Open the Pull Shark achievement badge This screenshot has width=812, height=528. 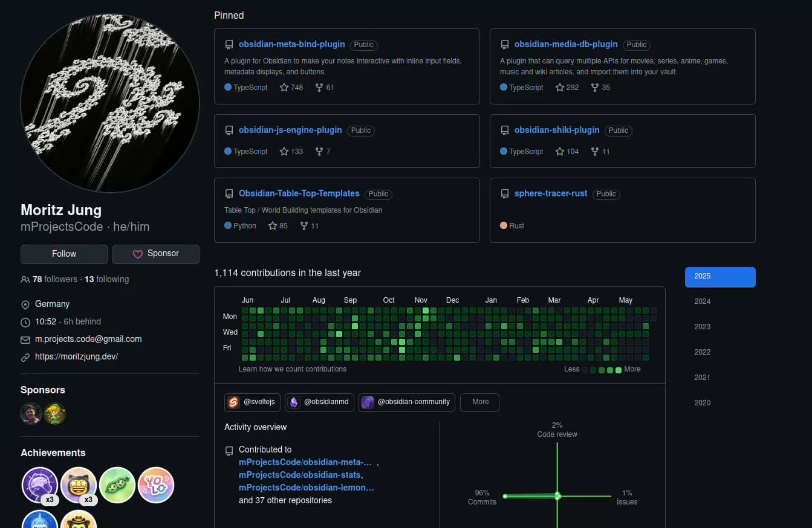(x=40, y=520)
